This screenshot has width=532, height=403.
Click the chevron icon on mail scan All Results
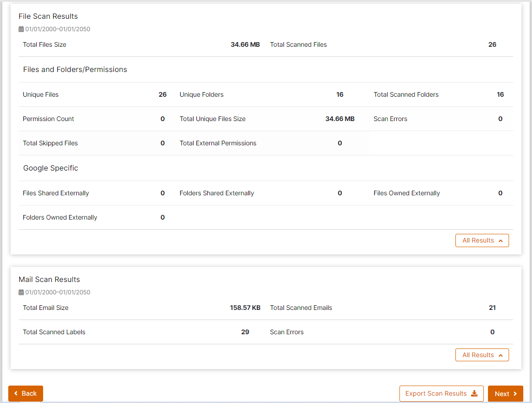500,354
